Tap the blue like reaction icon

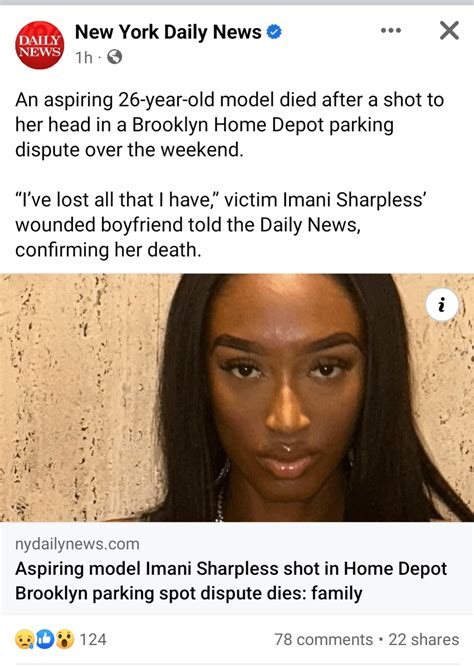pos(44,639)
